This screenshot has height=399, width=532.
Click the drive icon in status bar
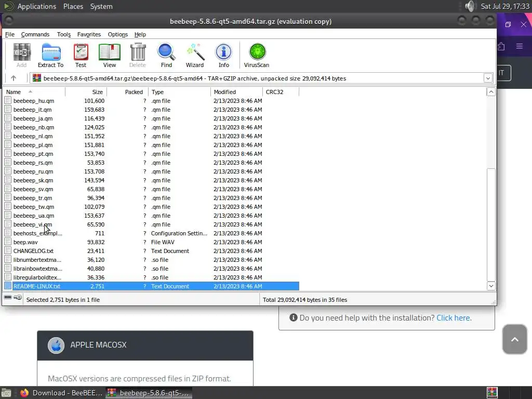click(x=8, y=297)
